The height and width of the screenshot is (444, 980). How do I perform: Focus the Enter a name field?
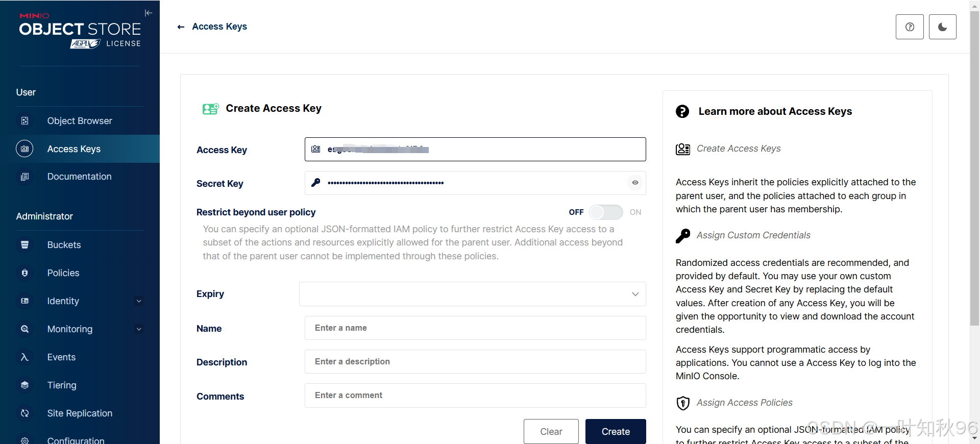point(475,328)
